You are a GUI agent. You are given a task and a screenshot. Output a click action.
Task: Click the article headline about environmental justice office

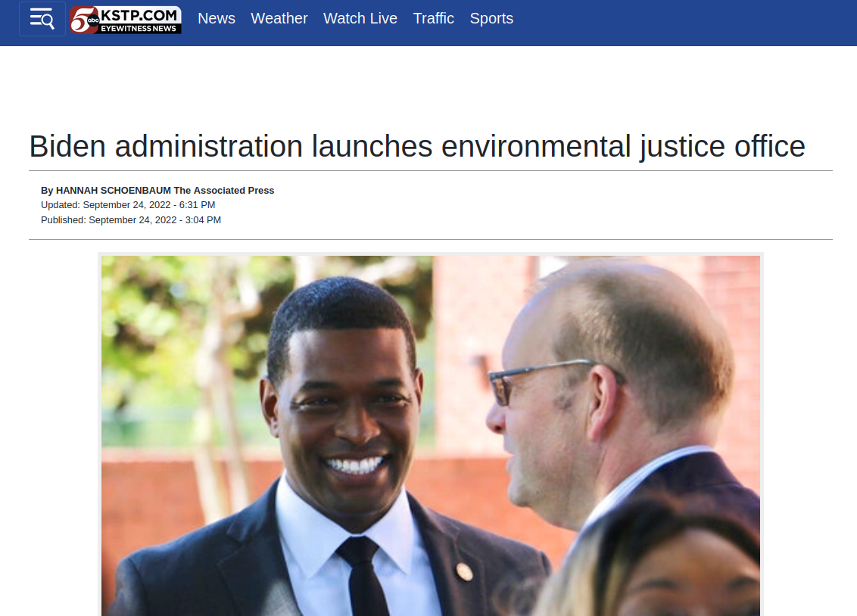point(417,146)
